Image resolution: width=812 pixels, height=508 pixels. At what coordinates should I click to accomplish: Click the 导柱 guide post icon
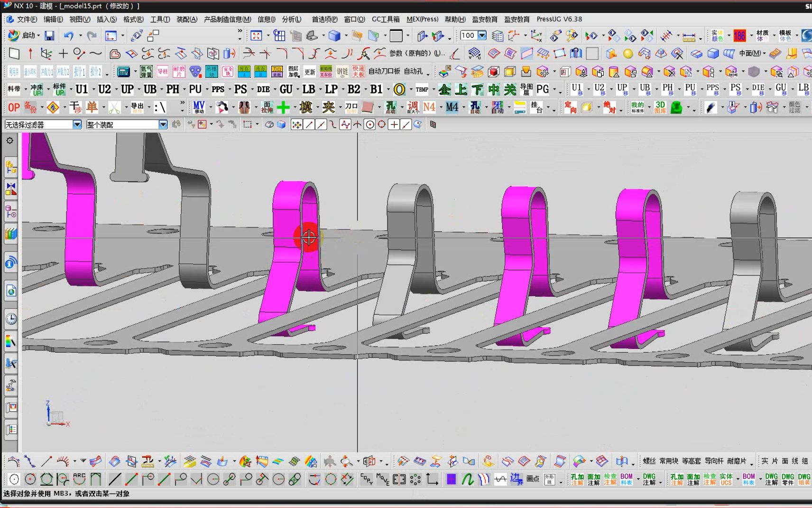pyautogui.click(x=163, y=72)
